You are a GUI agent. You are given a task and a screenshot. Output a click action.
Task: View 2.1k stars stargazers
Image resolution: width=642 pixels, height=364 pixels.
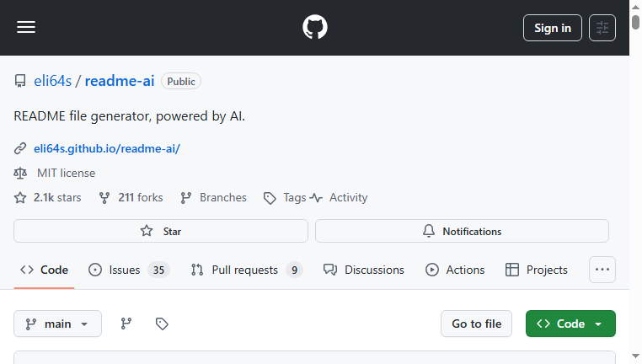click(57, 198)
